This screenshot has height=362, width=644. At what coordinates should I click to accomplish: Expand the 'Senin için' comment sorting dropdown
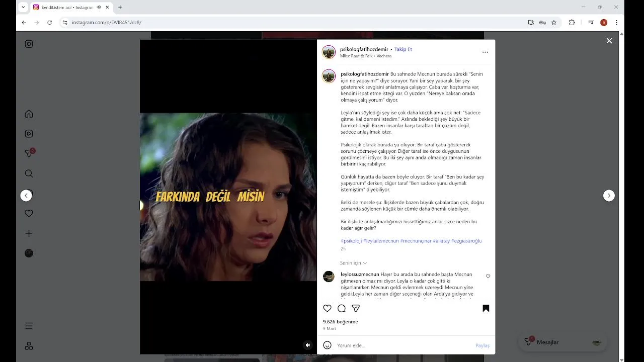(x=353, y=263)
